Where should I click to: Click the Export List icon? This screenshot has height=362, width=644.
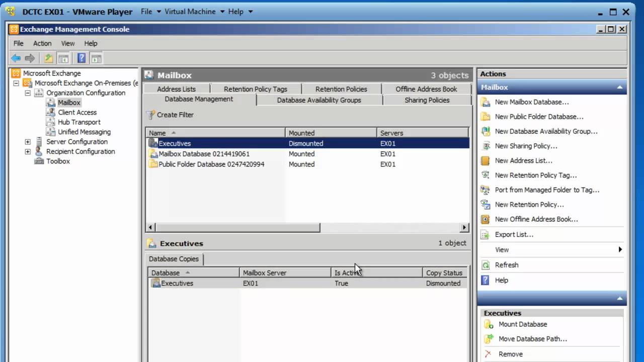pos(486,235)
